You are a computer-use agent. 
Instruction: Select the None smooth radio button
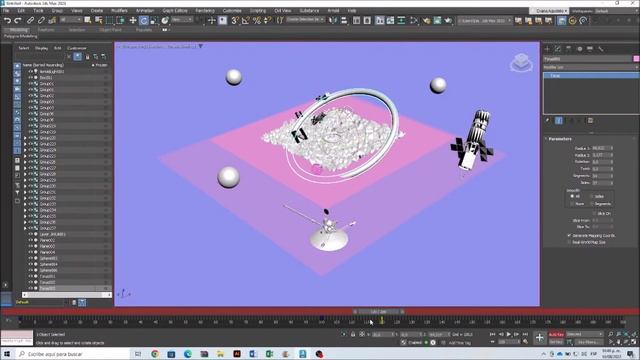(x=572, y=204)
